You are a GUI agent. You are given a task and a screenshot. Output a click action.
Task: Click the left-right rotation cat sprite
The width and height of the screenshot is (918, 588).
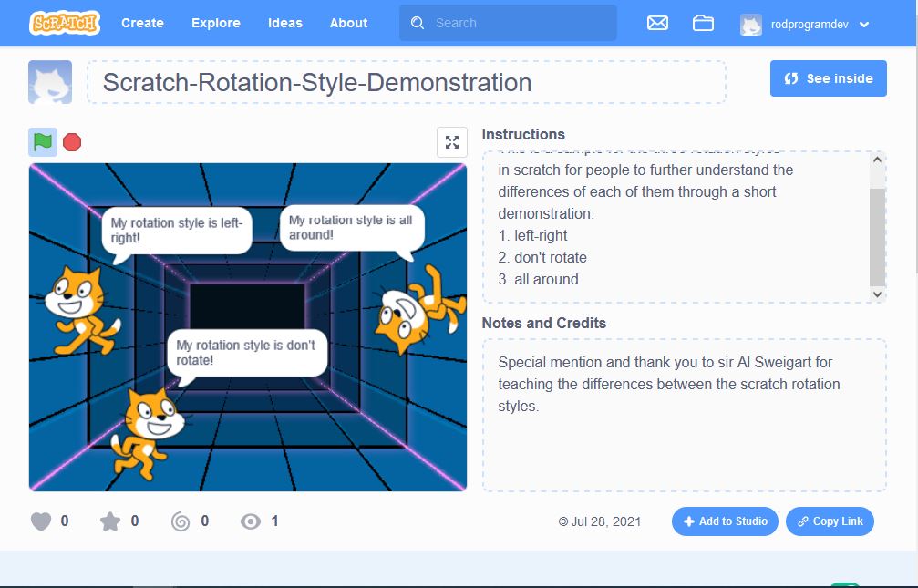pyautogui.click(x=81, y=310)
